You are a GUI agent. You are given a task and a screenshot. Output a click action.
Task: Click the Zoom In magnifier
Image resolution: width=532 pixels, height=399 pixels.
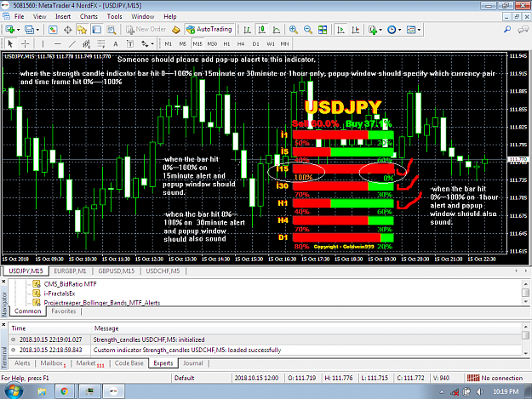[x=293, y=30]
